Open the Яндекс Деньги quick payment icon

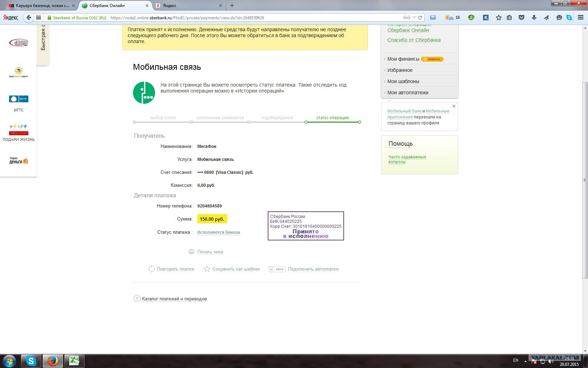tap(19, 161)
